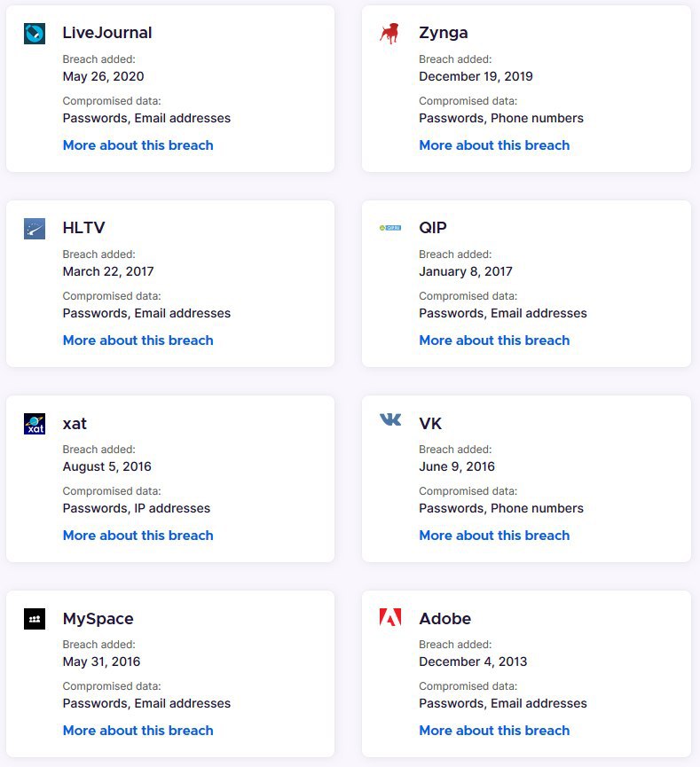The height and width of the screenshot is (767, 700).
Task: Select the xat heading text
Action: coord(75,424)
